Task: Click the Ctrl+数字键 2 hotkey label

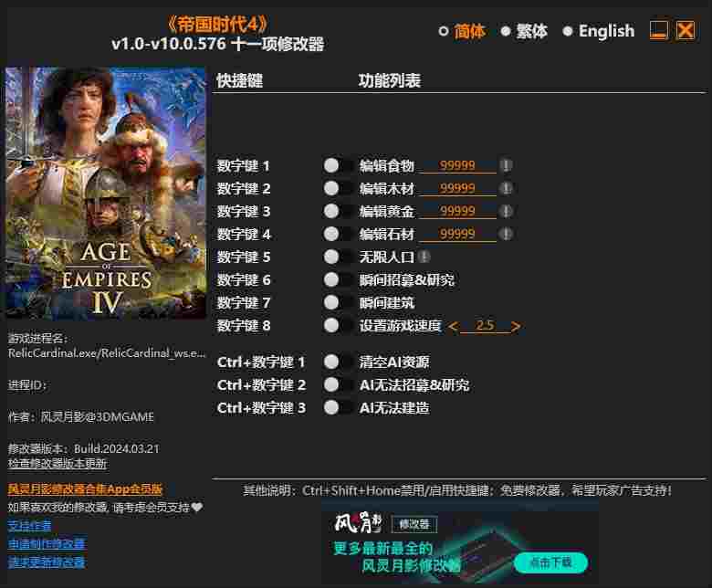Action: pos(261,385)
